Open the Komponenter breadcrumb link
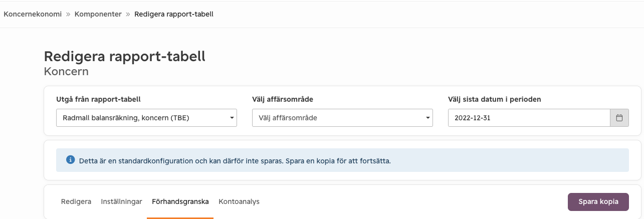644x219 pixels. tap(98, 14)
